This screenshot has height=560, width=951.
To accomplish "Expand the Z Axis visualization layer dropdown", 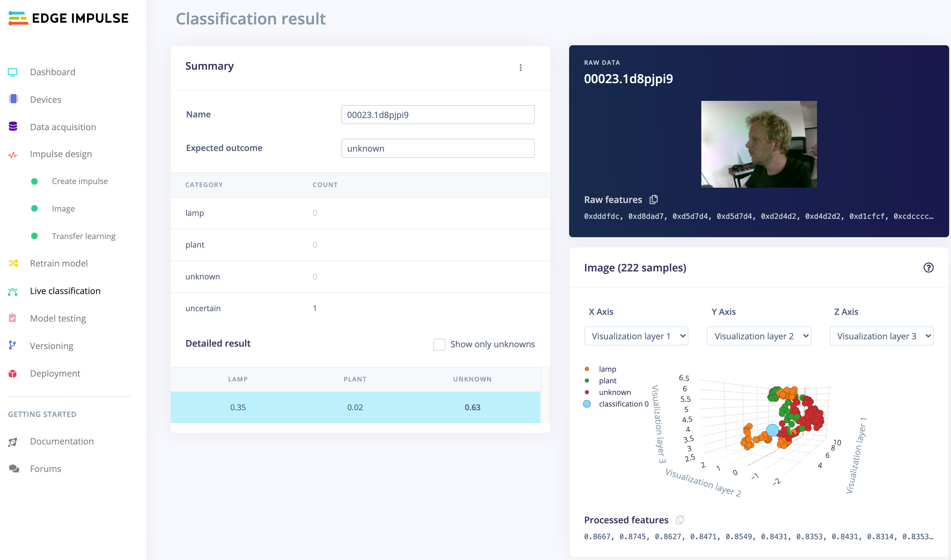I will [881, 336].
